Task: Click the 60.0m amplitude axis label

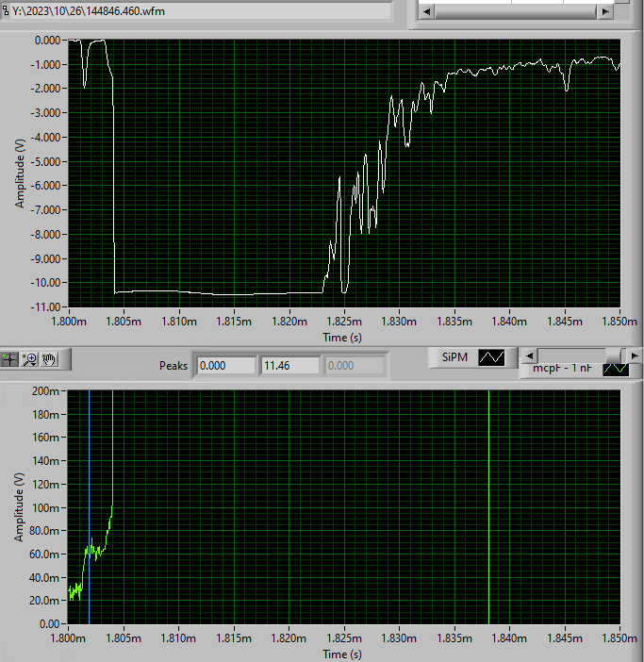Action: point(44,554)
